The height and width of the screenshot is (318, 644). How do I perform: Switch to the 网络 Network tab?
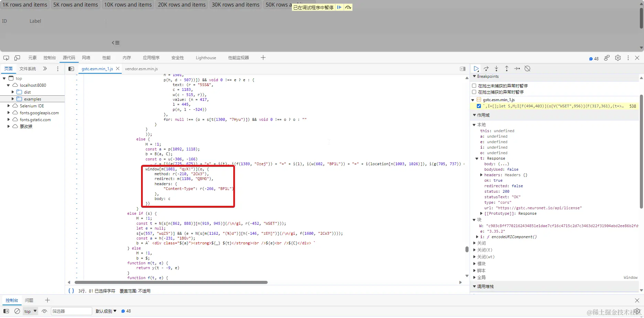tap(86, 58)
